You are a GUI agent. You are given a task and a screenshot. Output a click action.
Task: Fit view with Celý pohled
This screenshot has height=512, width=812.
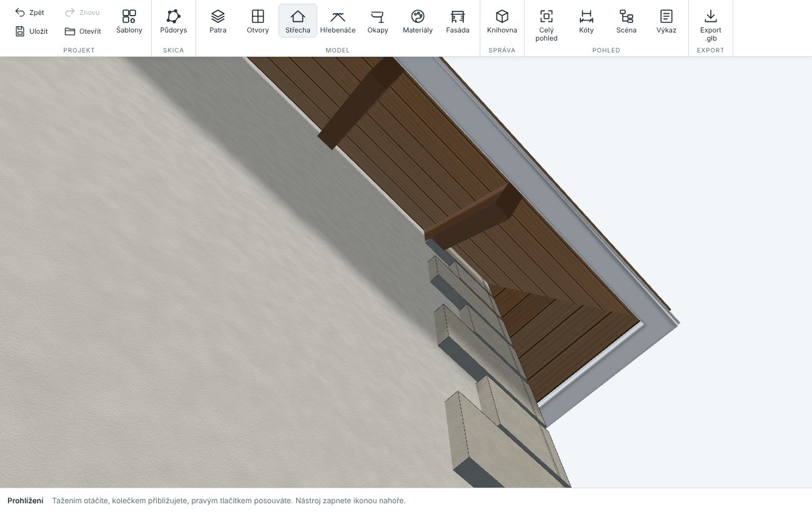tap(547, 25)
